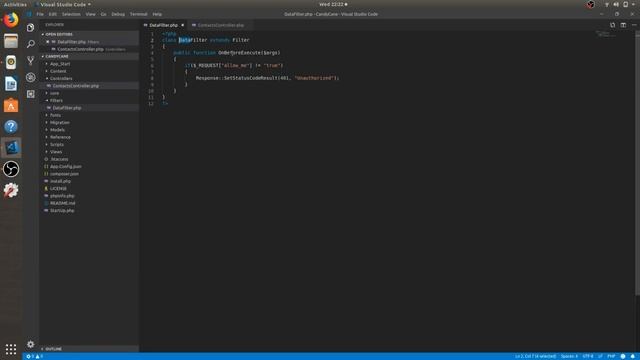Open ContactsController.php in the Controllers folder

point(76,86)
